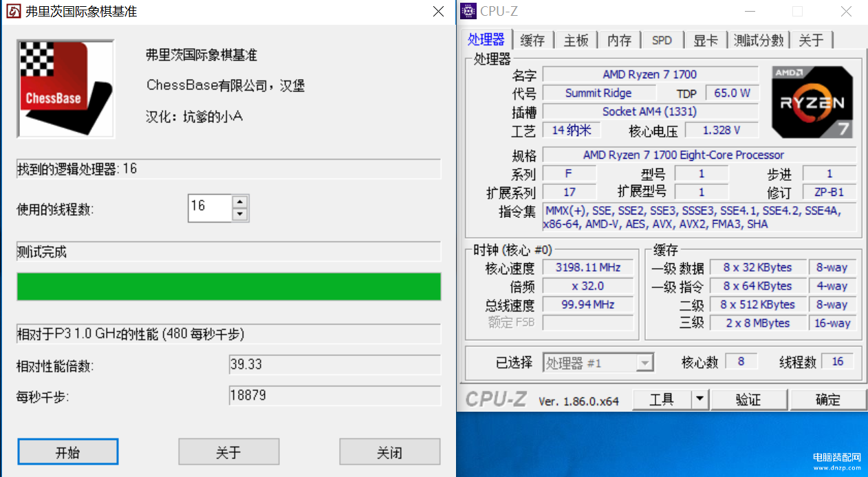This screenshot has height=477, width=868.
Task: Click the revision value ZP-B1
Action: coord(829,192)
